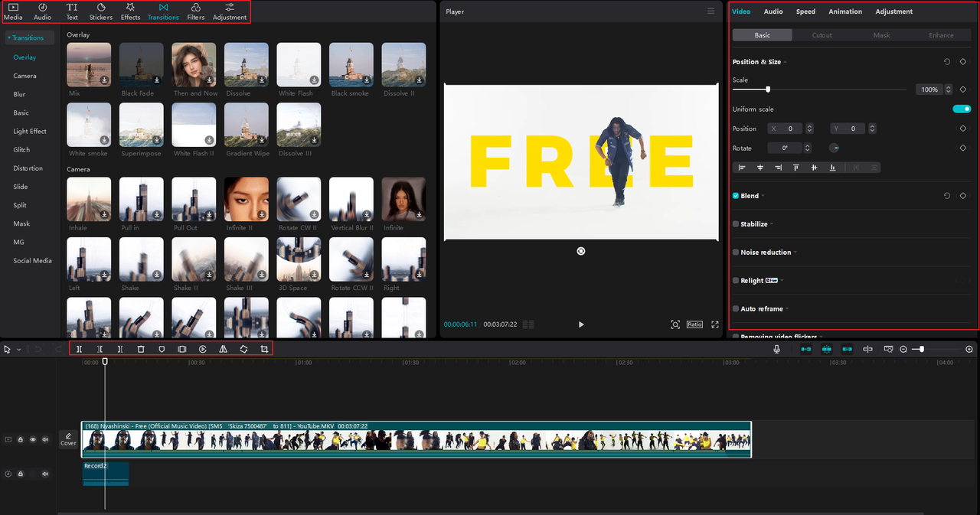
Task: Open the Stickers tab
Action: pos(100,11)
